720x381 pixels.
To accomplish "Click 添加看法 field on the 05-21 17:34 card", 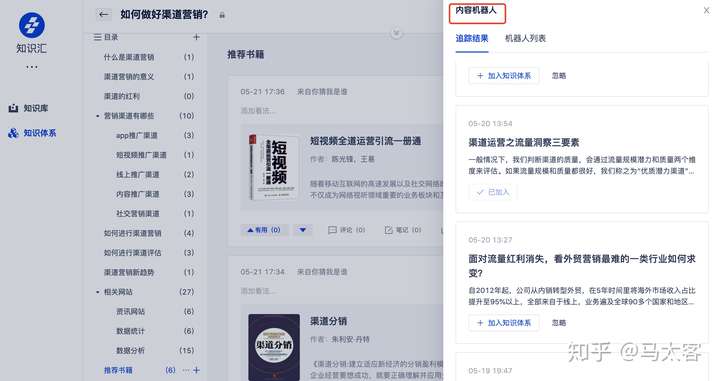I will click(258, 291).
